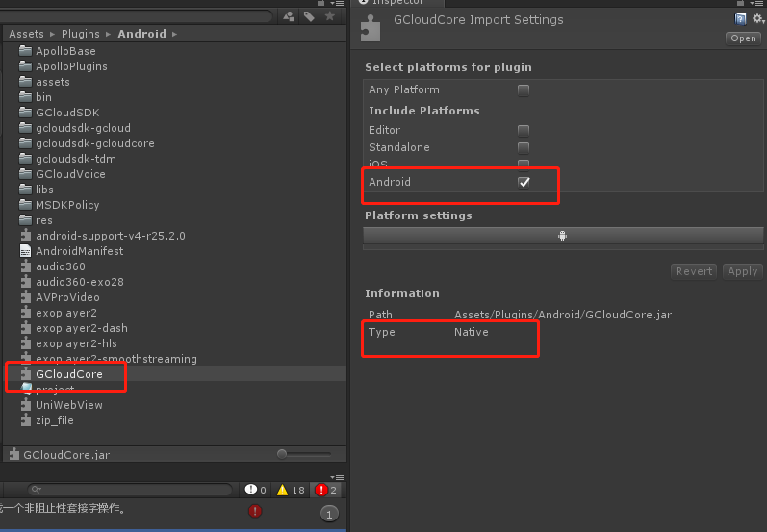Click the Revert button
This screenshot has height=532, width=767.
694,271
